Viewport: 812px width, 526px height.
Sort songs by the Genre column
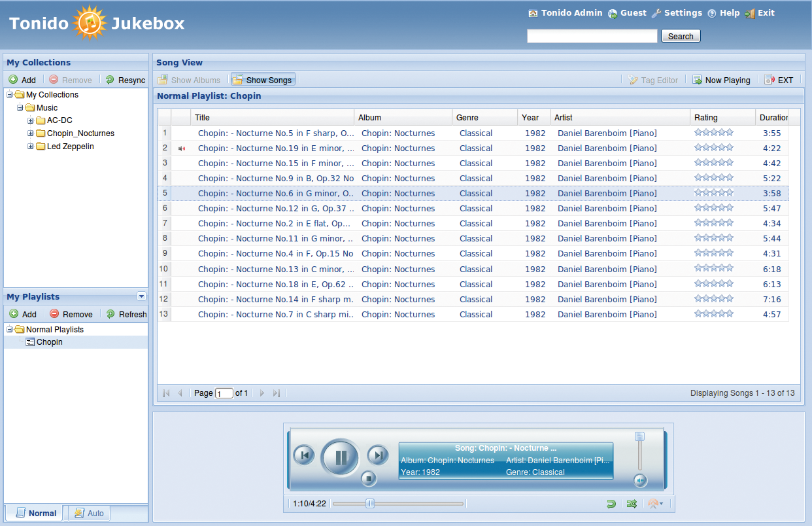pos(485,118)
